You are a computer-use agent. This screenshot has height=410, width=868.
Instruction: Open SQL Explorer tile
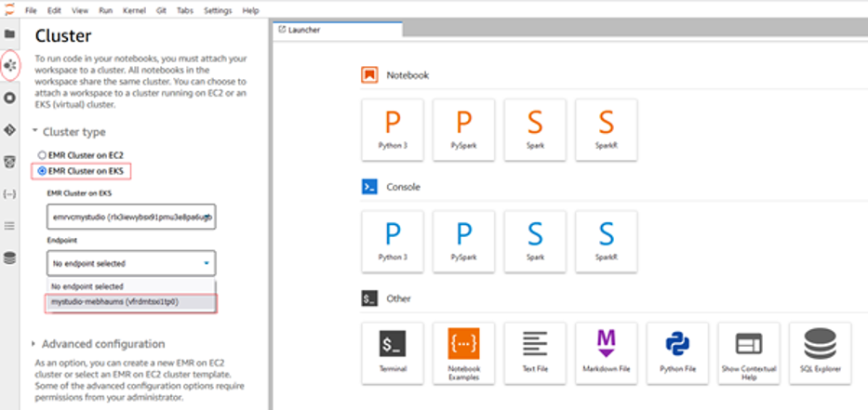[x=821, y=353]
